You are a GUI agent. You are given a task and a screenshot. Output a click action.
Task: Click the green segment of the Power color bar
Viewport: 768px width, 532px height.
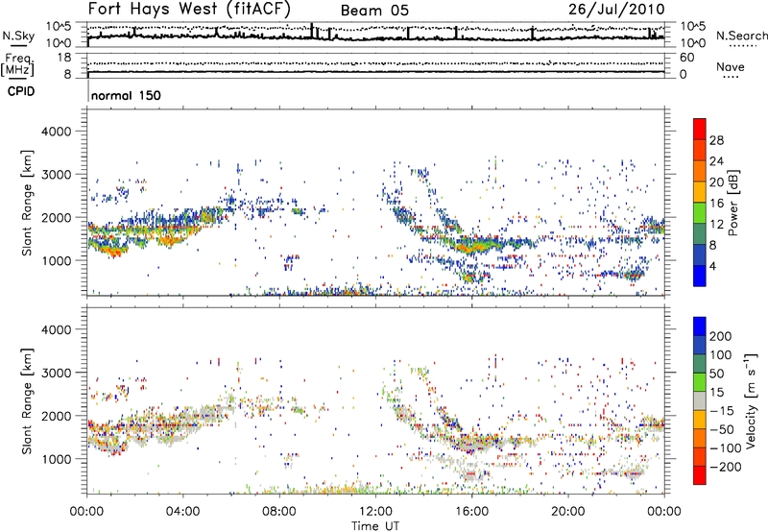tap(700, 213)
